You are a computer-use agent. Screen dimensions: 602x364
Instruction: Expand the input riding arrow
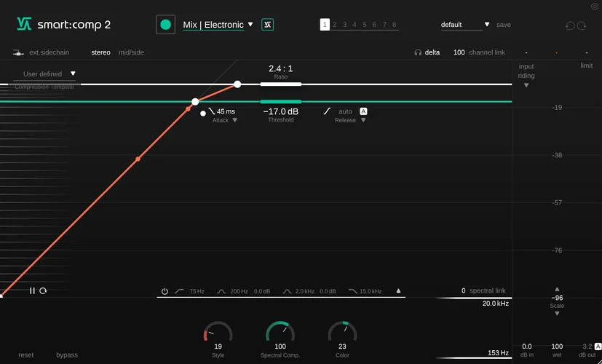tap(526, 85)
